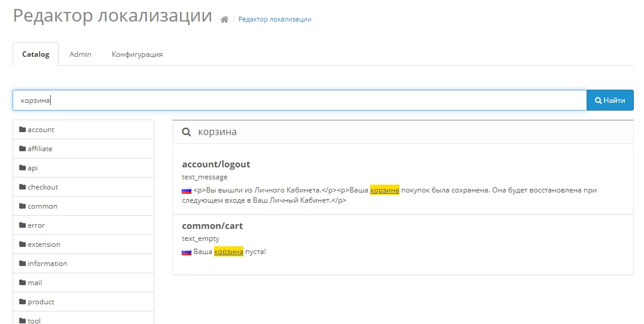The image size is (644, 324).
Task: Click the Russian flag under common/cart
Action: point(187,252)
